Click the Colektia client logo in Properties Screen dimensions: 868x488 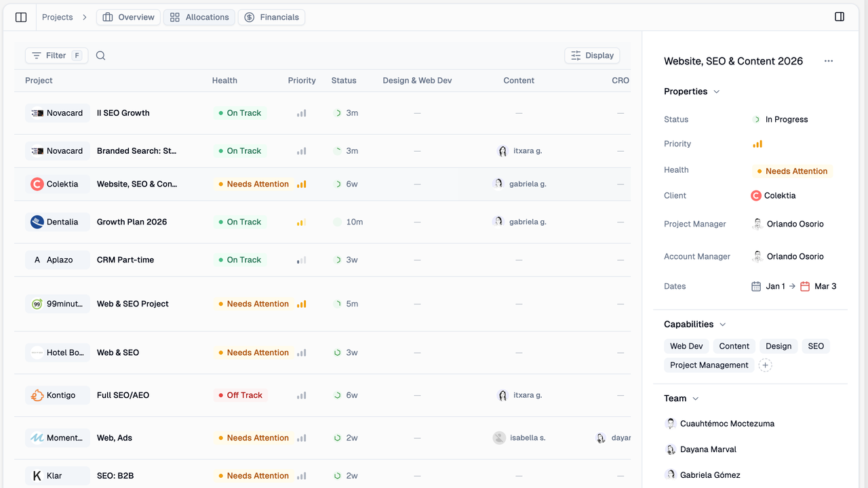(756, 196)
